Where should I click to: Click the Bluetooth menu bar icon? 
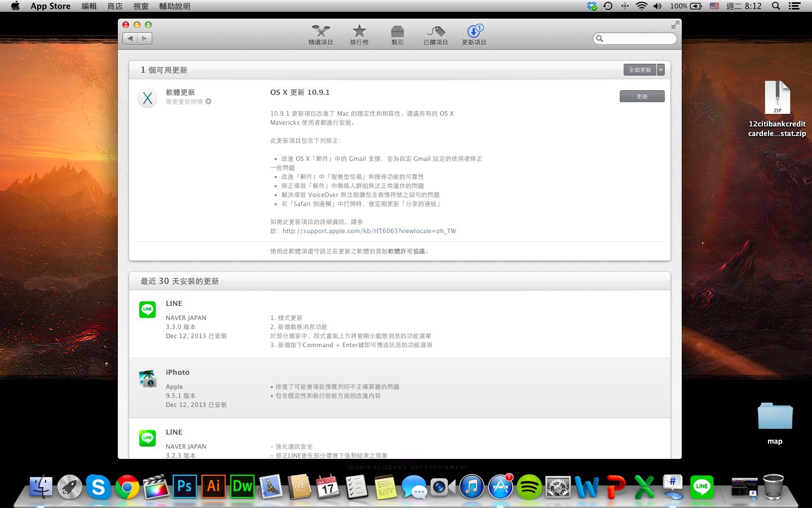[x=625, y=6]
